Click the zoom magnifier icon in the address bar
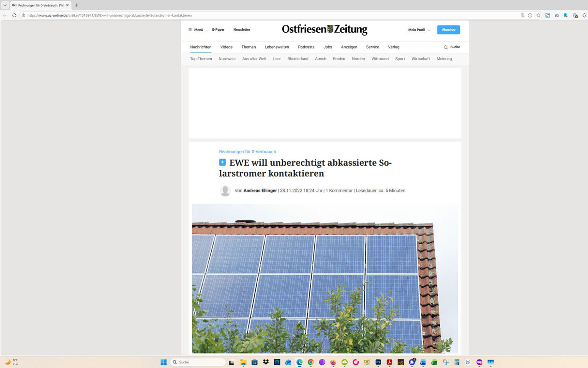 pos(523,15)
